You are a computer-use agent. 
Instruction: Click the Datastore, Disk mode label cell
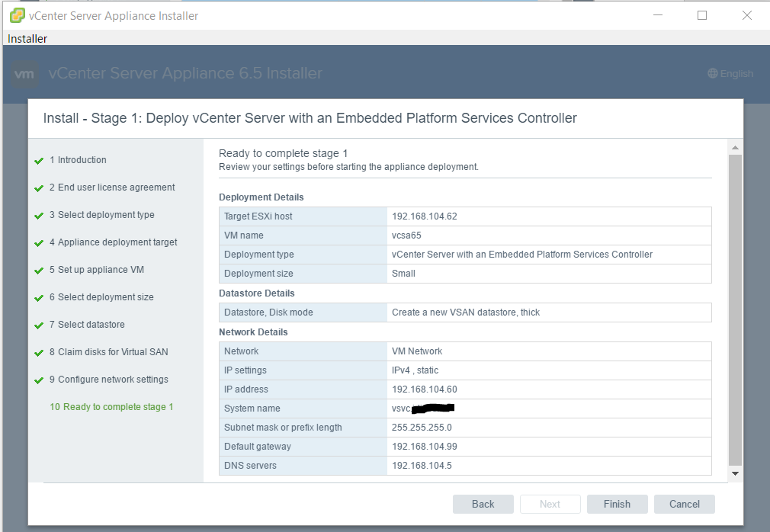pyautogui.click(x=303, y=312)
